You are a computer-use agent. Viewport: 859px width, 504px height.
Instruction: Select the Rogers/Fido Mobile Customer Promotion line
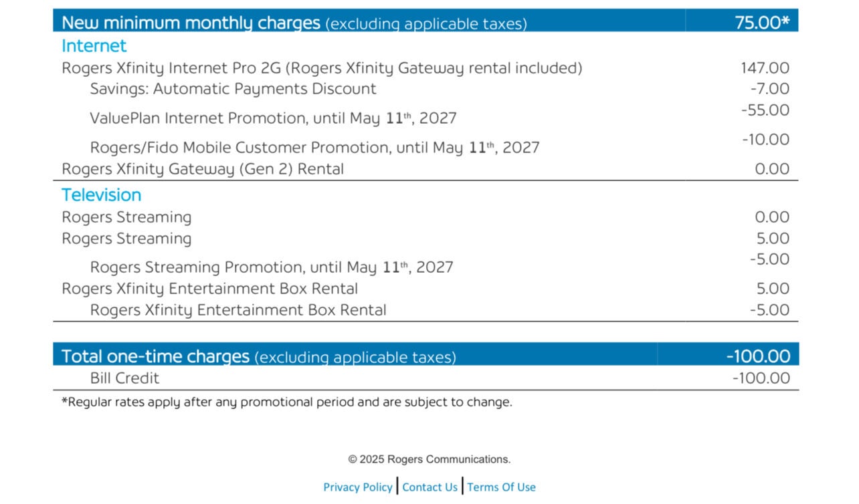point(314,148)
